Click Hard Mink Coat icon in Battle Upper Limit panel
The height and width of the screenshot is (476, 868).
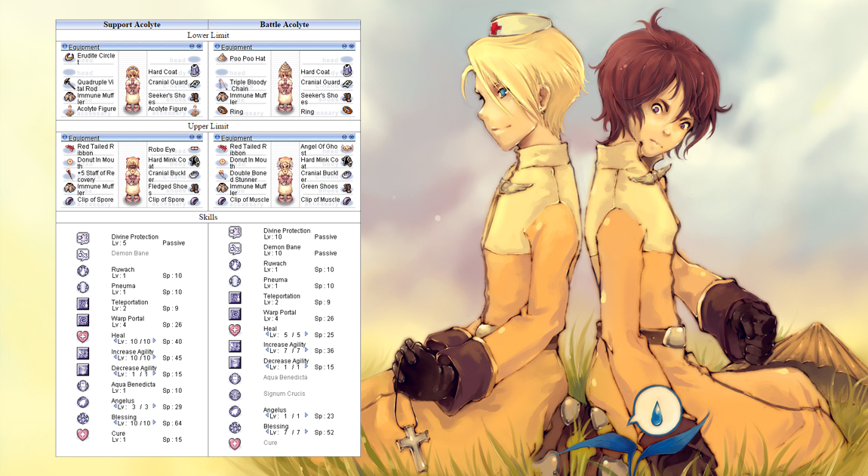tap(347, 161)
